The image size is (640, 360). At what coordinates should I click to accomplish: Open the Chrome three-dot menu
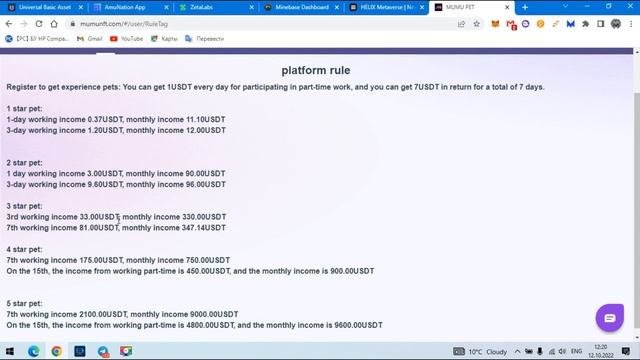click(631, 24)
